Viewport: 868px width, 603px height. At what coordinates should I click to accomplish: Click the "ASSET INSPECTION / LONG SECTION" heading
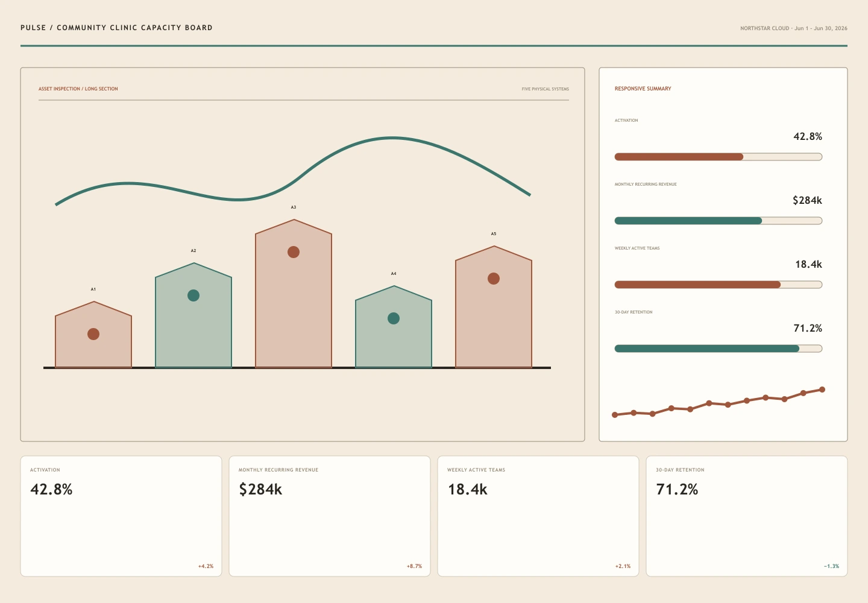[78, 89]
